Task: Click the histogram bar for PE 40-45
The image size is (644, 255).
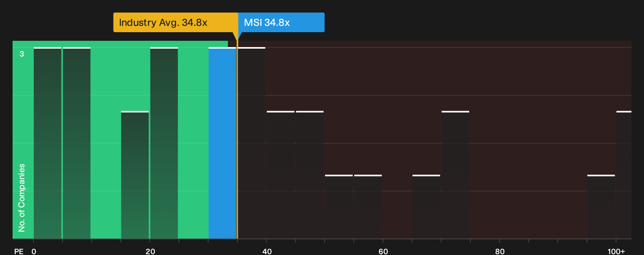Action: [281, 175]
